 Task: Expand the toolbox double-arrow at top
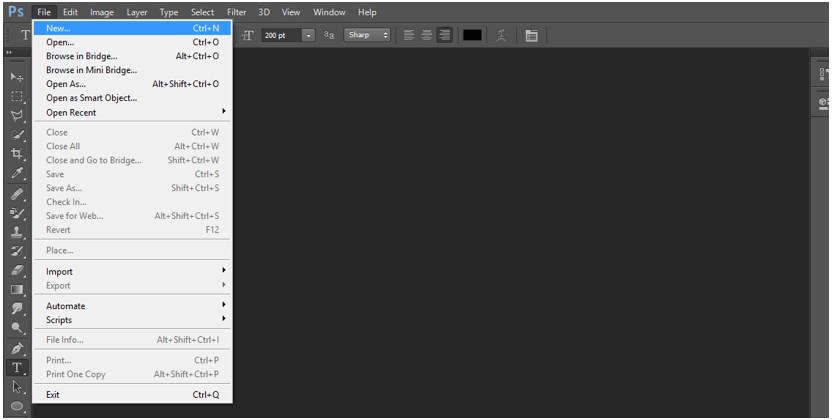point(9,52)
